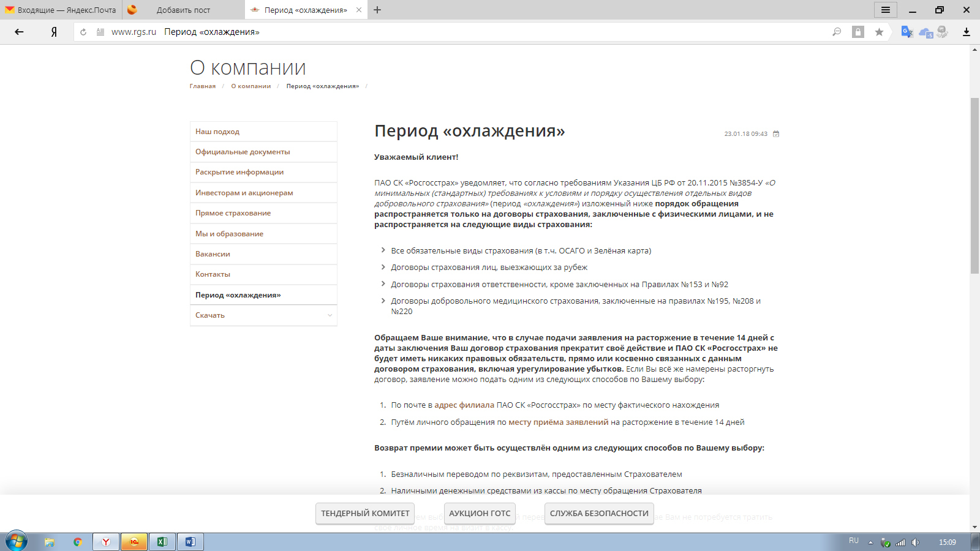The width and height of the screenshot is (980, 551).
Task: Open 'Инвесторам и акционерам' sidebar item
Action: [x=263, y=193]
